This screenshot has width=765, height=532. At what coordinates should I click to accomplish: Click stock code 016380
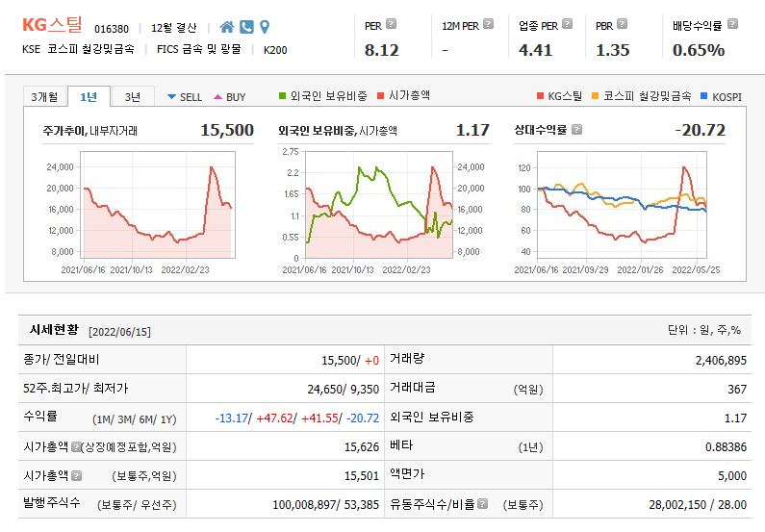[x=112, y=29]
